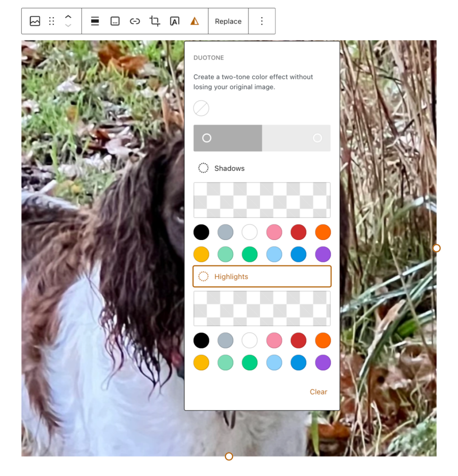Click the add caption icon
Screen dimensions: 458x476
(115, 21)
